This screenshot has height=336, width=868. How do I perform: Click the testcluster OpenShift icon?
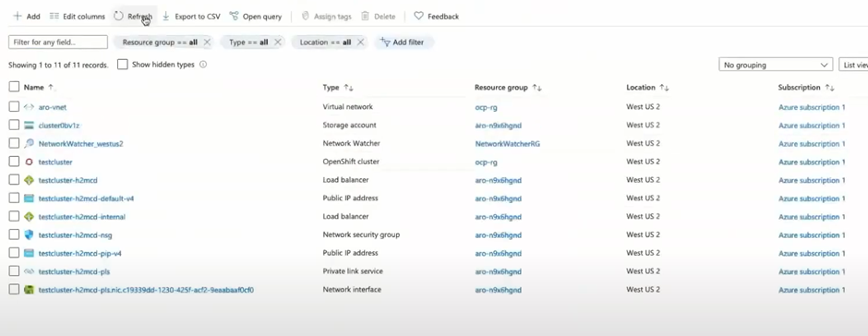[x=30, y=162]
